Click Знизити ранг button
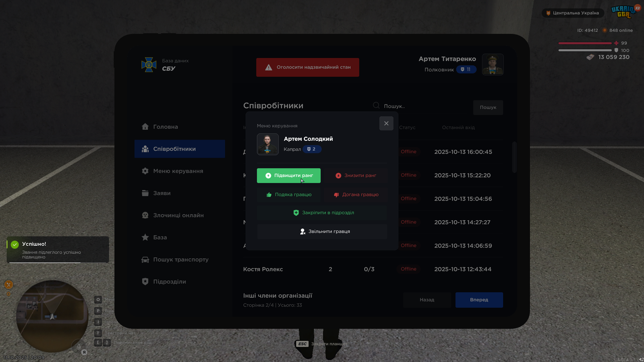 coord(356,175)
